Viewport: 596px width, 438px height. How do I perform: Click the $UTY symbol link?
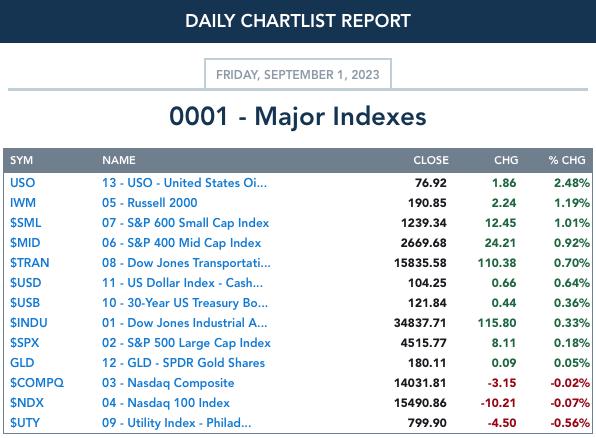[x=25, y=423]
